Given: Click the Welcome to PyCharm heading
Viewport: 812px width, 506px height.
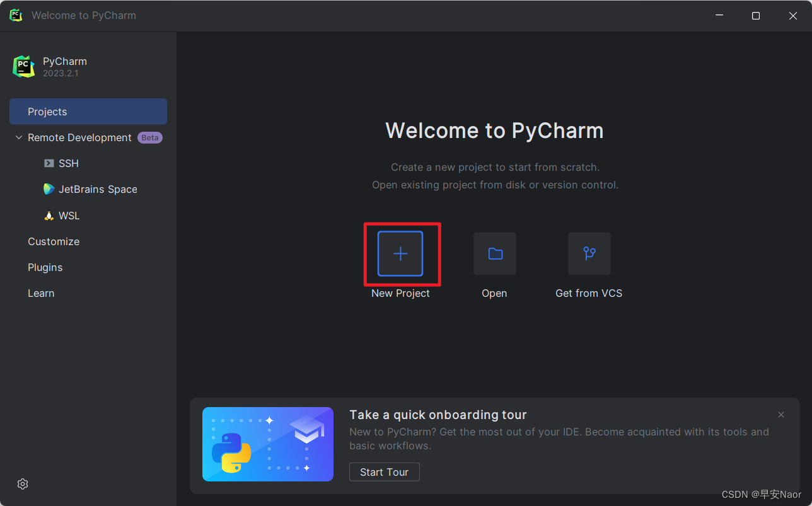Looking at the screenshot, I should point(494,130).
